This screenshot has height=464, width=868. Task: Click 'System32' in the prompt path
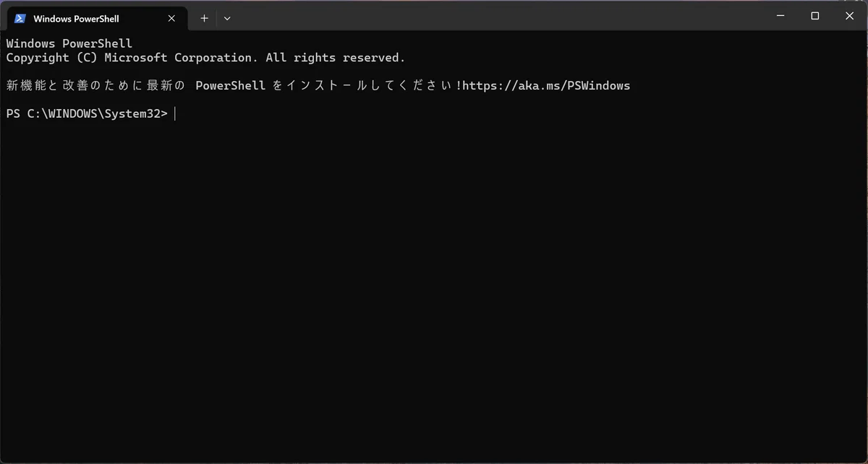click(x=132, y=113)
